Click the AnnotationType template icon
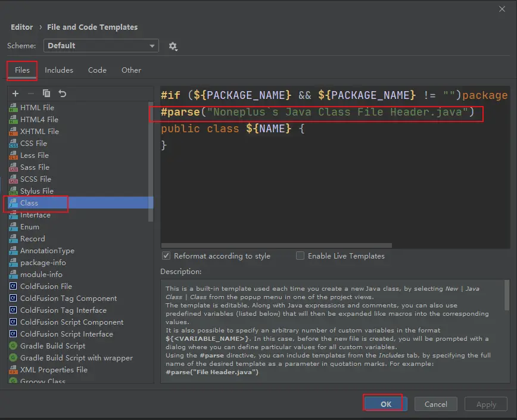The image size is (517, 420). [13, 251]
